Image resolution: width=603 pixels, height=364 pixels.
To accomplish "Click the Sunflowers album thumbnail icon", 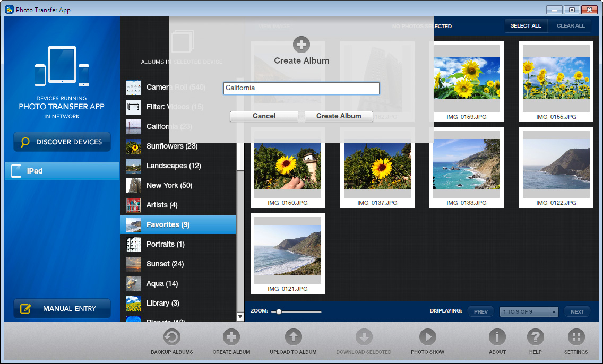I will pyautogui.click(x=134, y=146).
